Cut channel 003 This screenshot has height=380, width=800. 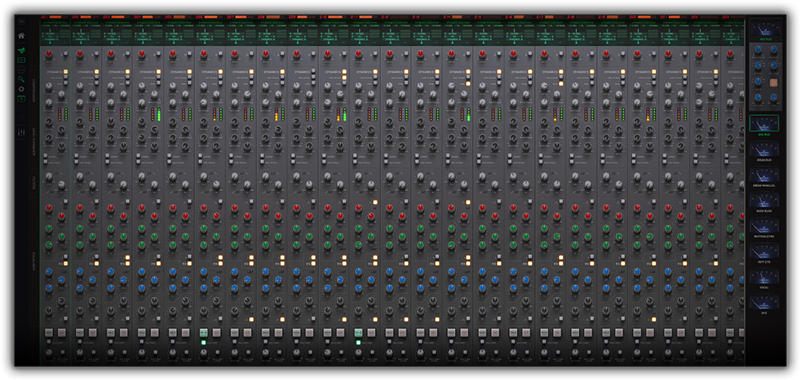click(123, 333)
